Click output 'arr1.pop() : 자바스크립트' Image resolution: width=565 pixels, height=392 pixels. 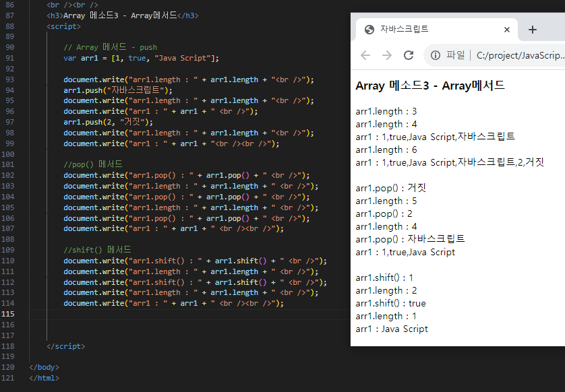(410, 239)
